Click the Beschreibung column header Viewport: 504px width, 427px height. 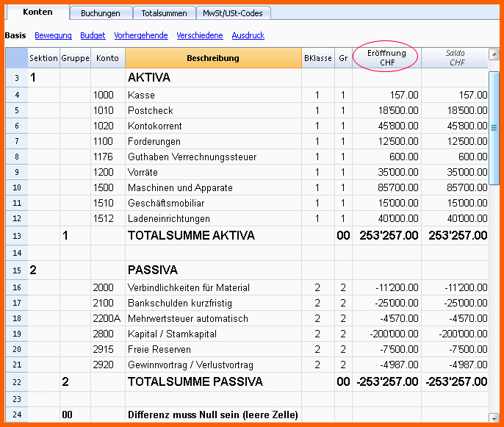213,58
